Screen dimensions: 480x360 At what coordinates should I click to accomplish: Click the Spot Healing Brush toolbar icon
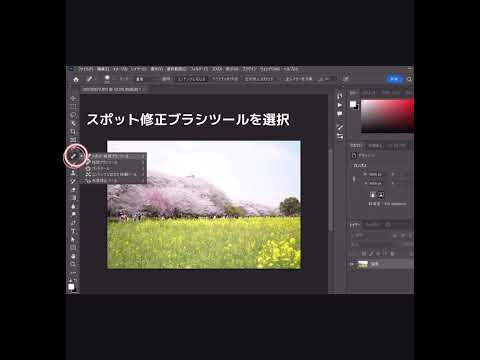(x=74, y=156)
